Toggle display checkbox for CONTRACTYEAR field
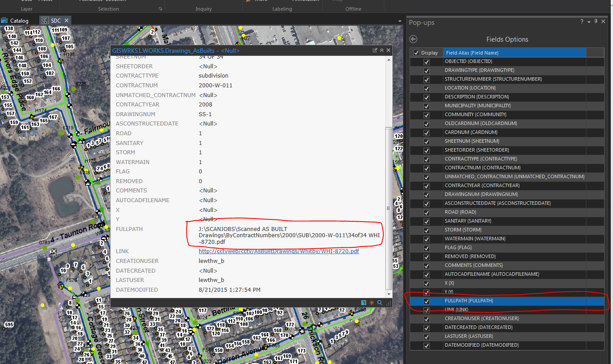Viewport: 613px width, 364px height. 427,186
